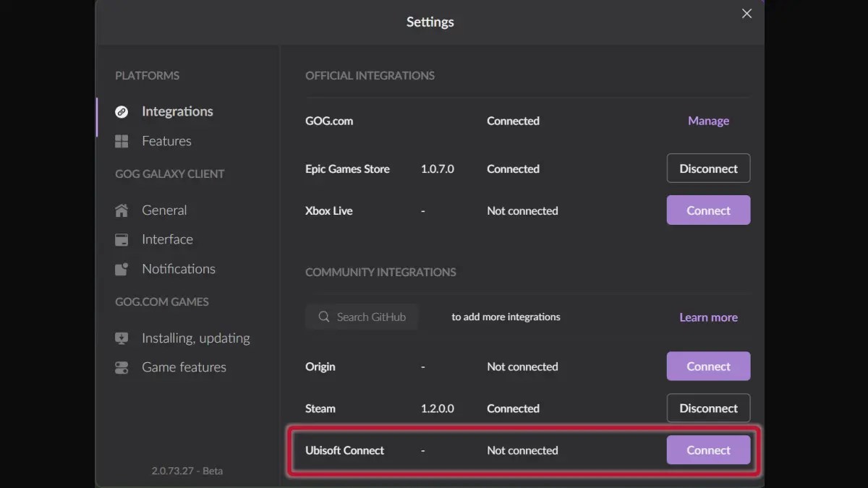Click the Installing, updating download icon
Viewport: 868px width, 488px height.
123,337
